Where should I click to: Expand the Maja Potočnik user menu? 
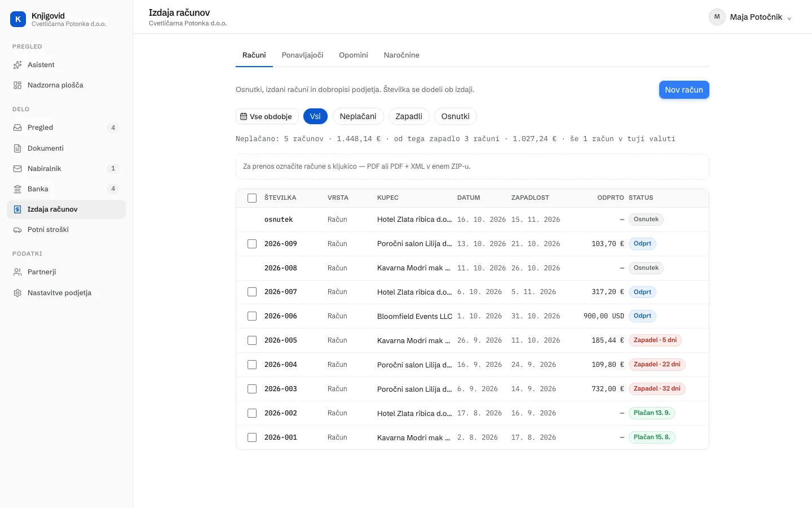click(x=751, y=17)
